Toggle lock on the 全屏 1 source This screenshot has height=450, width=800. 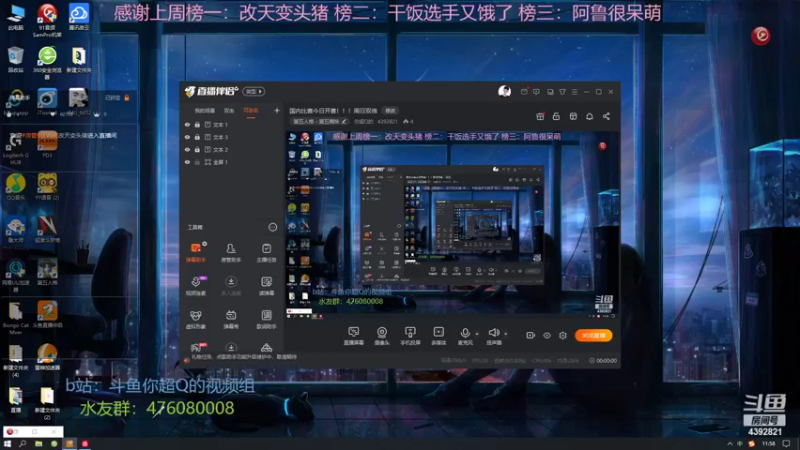197,162
